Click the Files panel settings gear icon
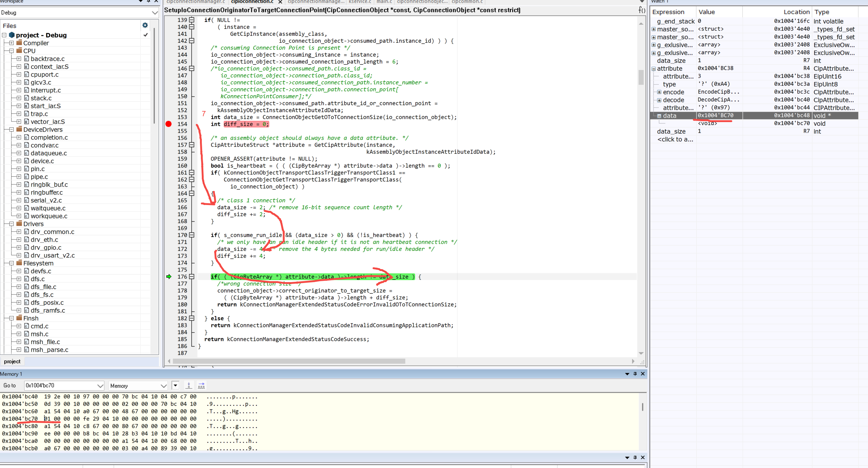 pyautogui.click(x=145, y=25)
